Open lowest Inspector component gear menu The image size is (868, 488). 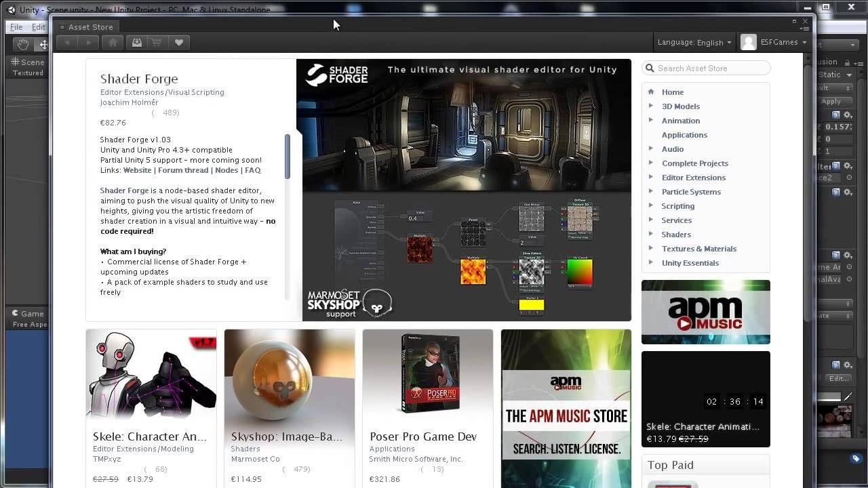pos(848,365)
